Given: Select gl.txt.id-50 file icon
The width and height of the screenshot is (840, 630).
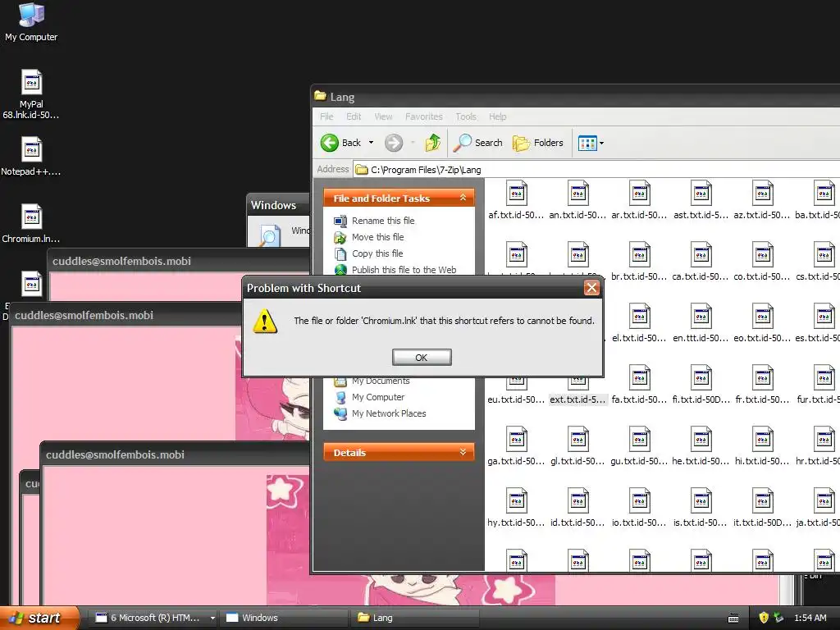Looking at the screenshot, I should 578,441.
